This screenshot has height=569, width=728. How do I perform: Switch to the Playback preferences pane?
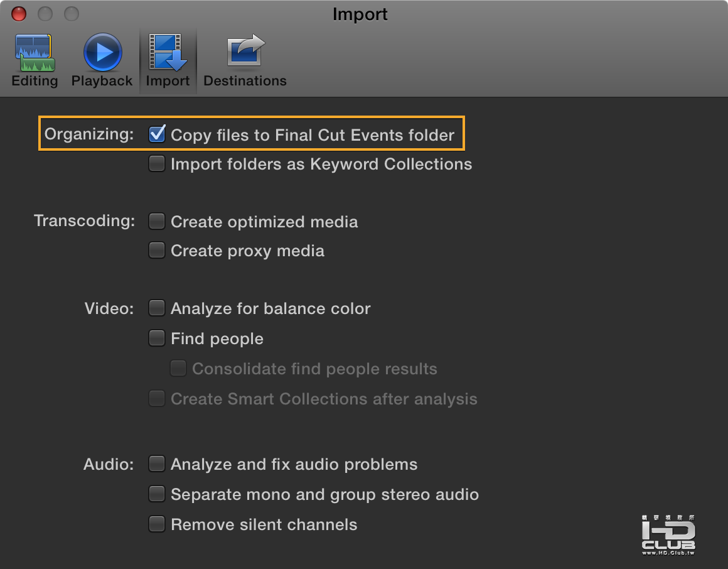tap(102, 60)
